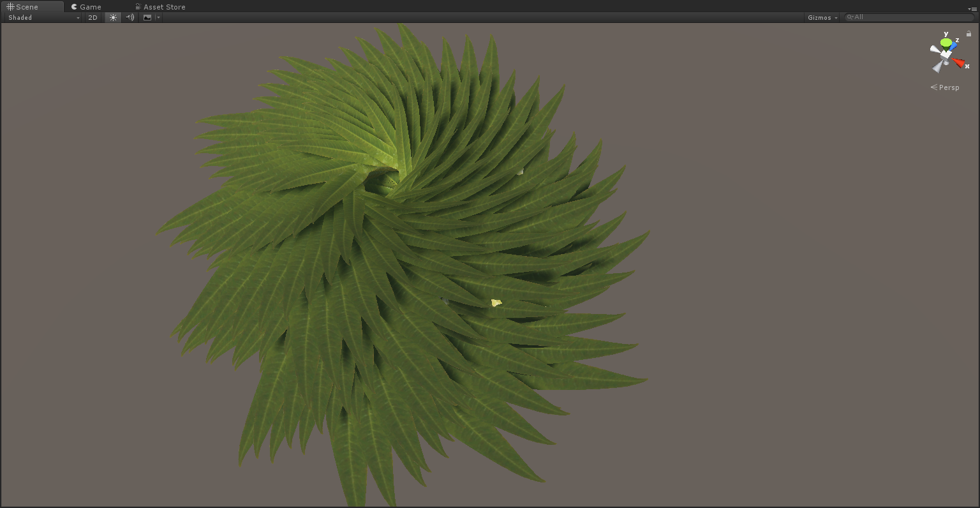This screenshot has height=508, width=980.
Task: Toggle the scene gizmo rotation lock icon
Action: pyautogui.click(x=969, y=34)
